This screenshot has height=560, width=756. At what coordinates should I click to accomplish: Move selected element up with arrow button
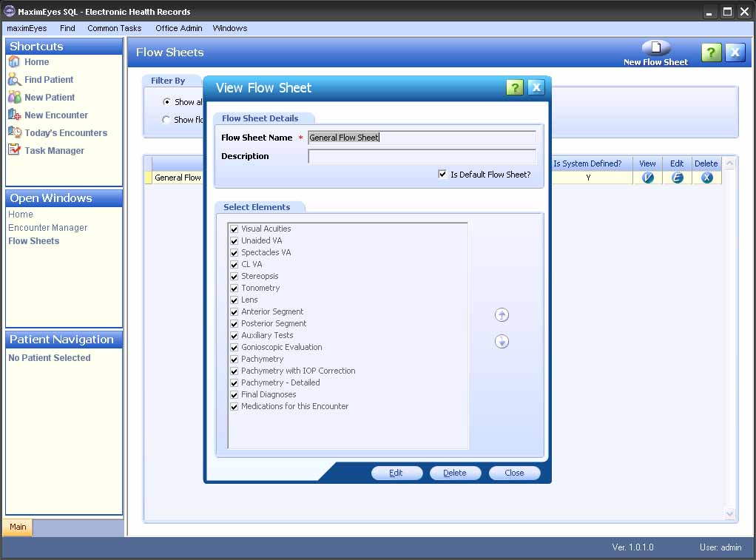pos(502,315)
